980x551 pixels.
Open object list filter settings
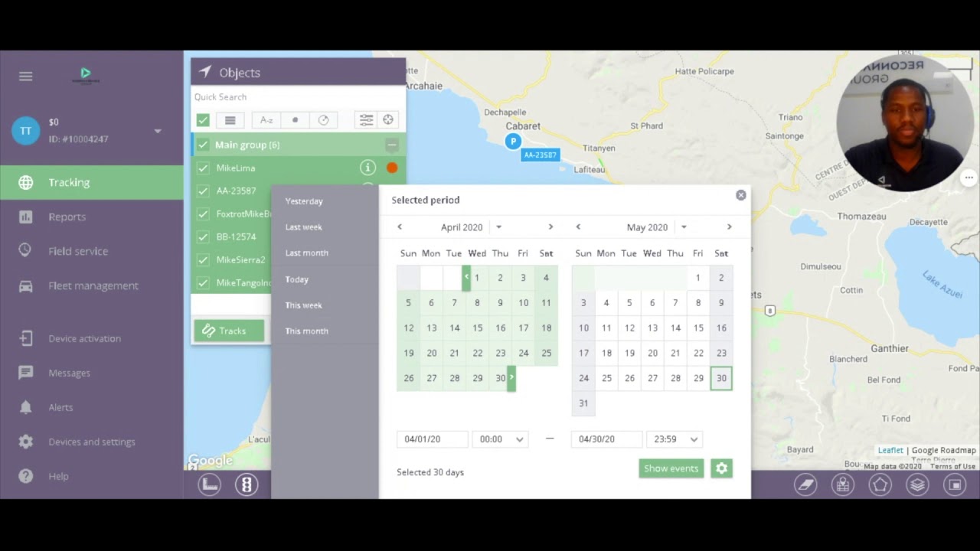click(x=366, y=119)
